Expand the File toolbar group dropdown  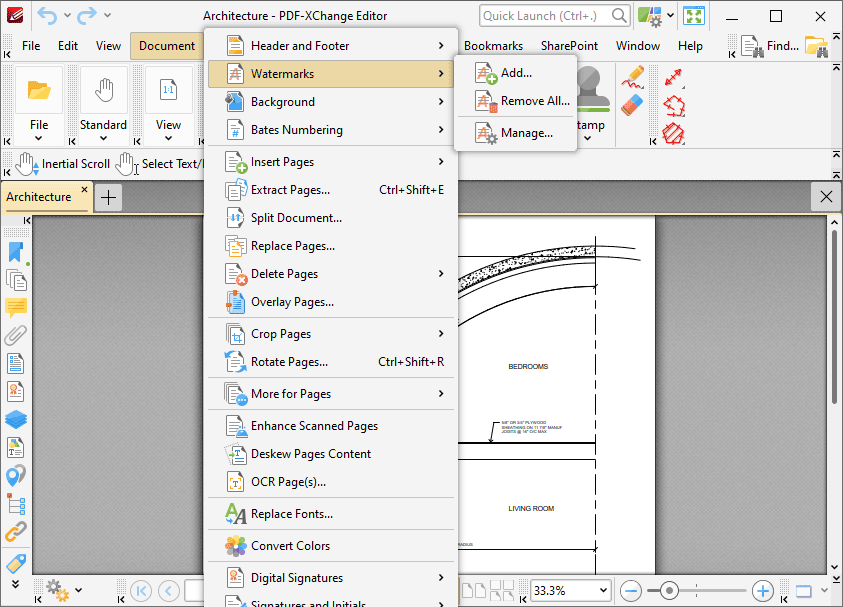pos(39,138)
